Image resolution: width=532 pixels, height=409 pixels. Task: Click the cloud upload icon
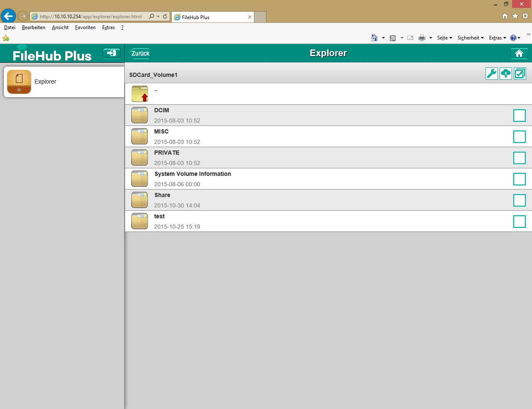pyautogui.click(x=505, y=74)
